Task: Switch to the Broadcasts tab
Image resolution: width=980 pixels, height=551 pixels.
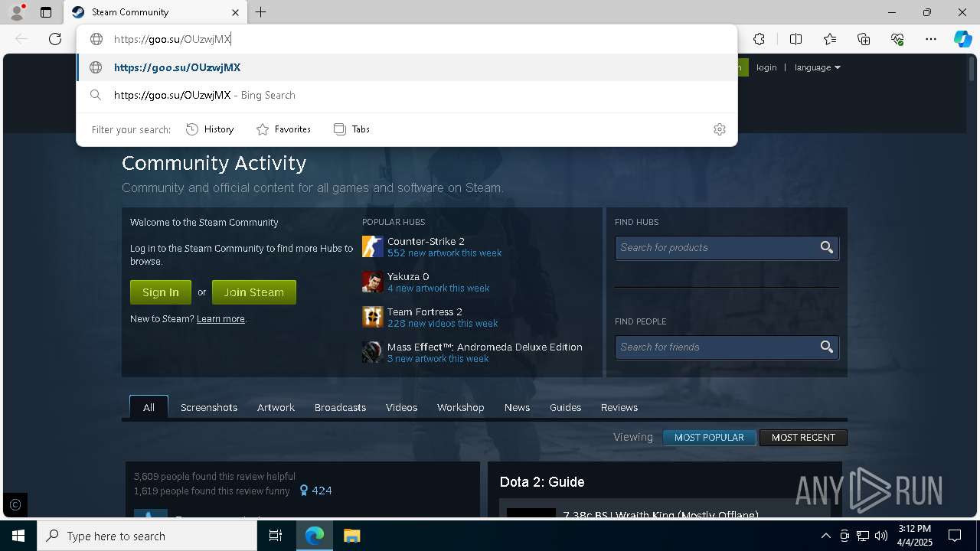Action: point(340,407)
